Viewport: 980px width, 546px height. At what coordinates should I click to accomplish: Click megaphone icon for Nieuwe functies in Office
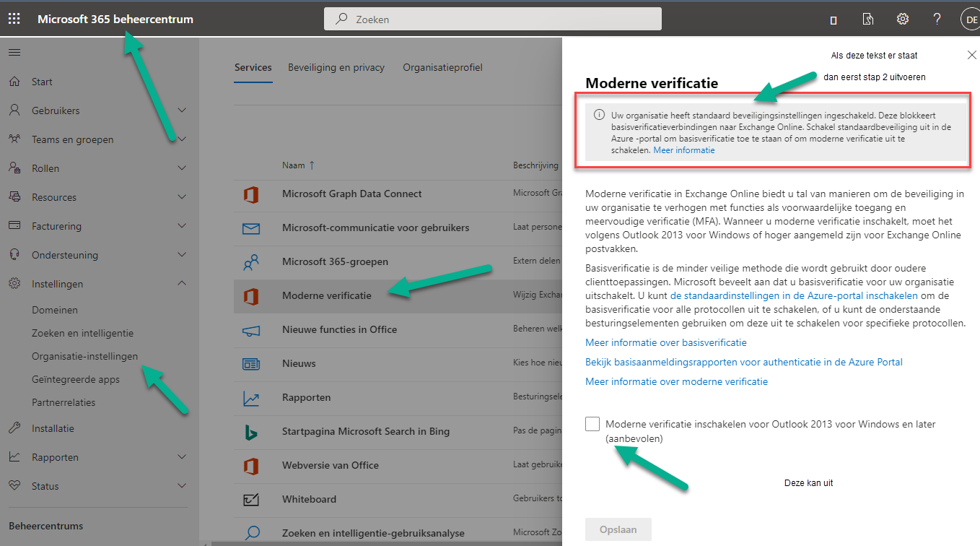(251, 330)
